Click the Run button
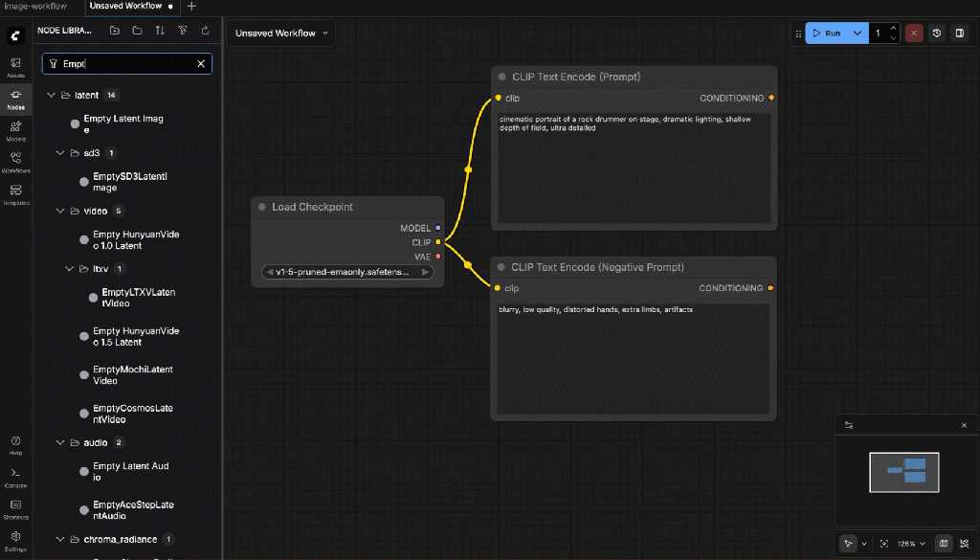Image resolution: width=980 pixels, height=560 pixels. point(826,34)
